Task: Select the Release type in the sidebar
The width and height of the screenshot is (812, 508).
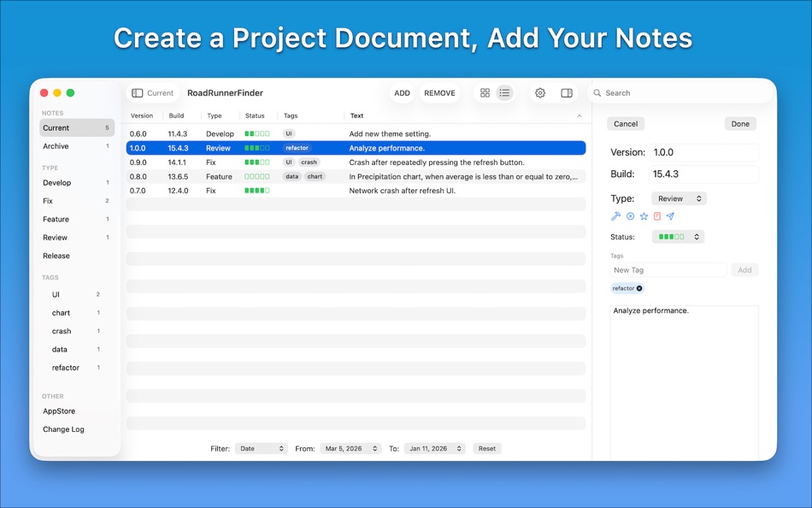Action: click(x=59, y=255)
